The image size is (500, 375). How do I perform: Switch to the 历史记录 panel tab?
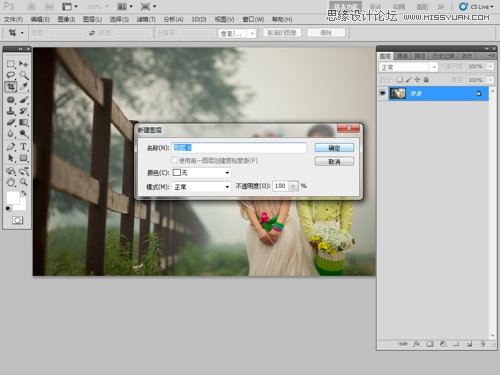pos(443,56)
